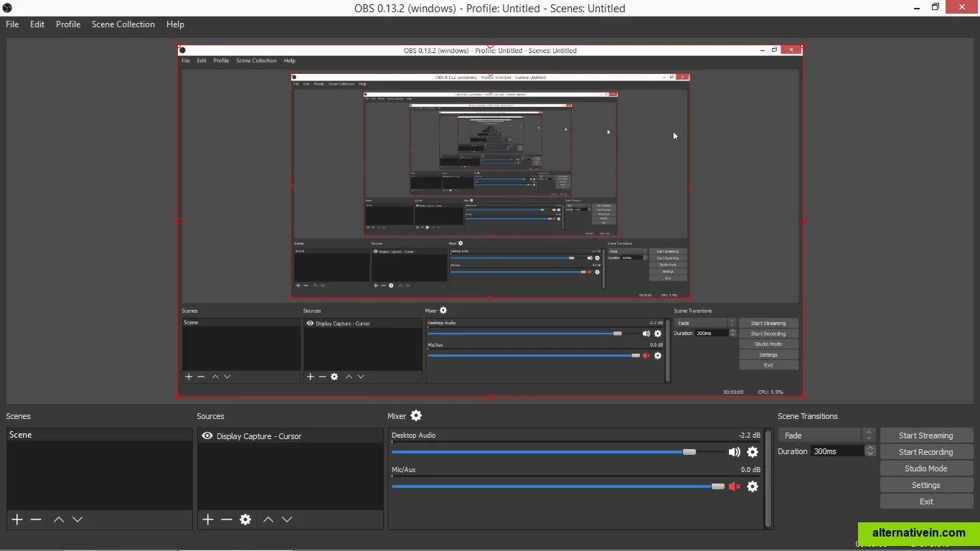Screen dimensions: 980x551
Task: Remove the selected scene with minus icon
Action: (x=36, y=519)
